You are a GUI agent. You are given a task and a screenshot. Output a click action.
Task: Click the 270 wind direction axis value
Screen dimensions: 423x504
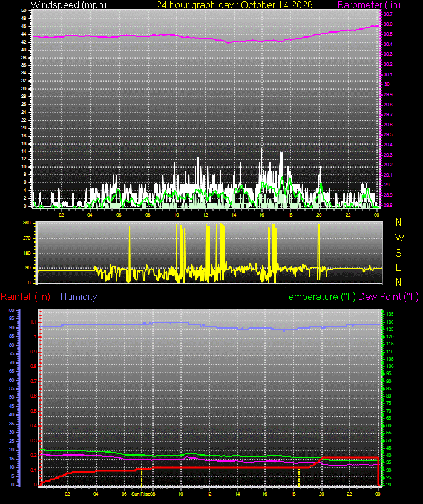coord(27,238)
